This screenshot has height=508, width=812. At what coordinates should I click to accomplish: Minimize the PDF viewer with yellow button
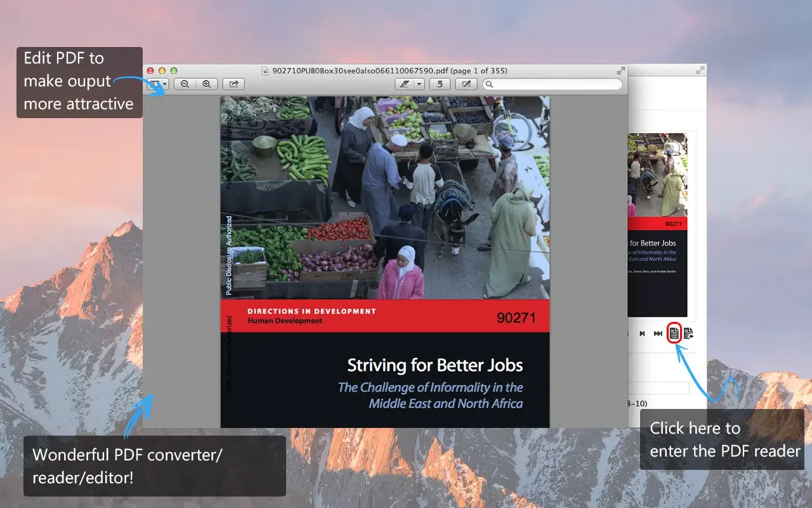(162, 71)
